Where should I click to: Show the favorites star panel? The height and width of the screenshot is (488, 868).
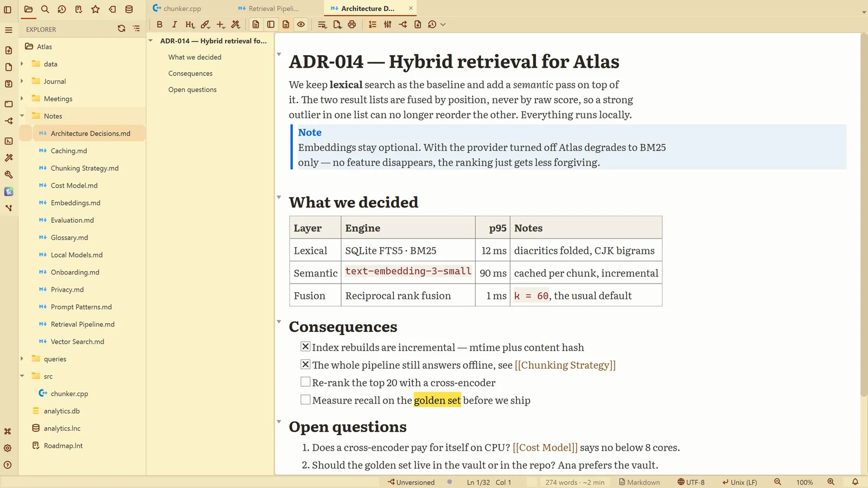pos(95,9)
